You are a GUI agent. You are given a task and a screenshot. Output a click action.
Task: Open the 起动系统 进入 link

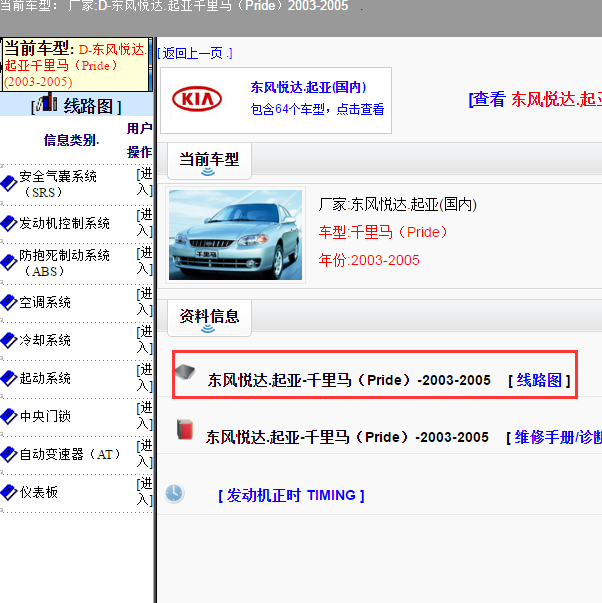[x=145, y=378]
